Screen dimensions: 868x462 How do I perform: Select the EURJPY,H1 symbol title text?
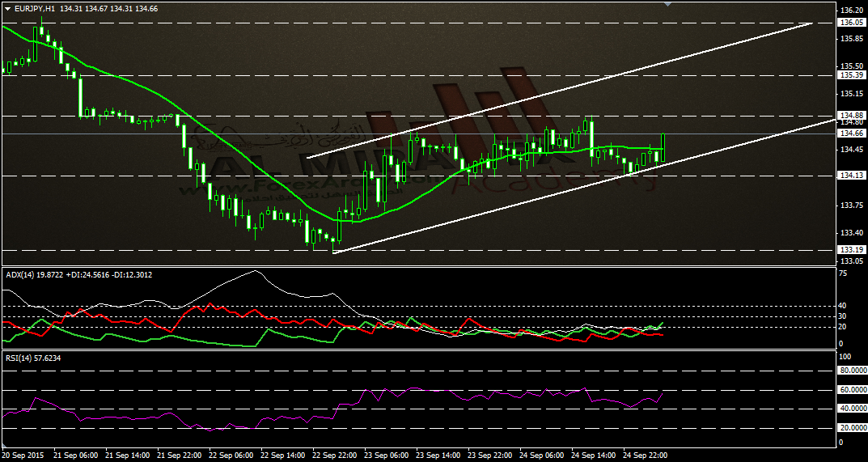[x=31, y=8]
